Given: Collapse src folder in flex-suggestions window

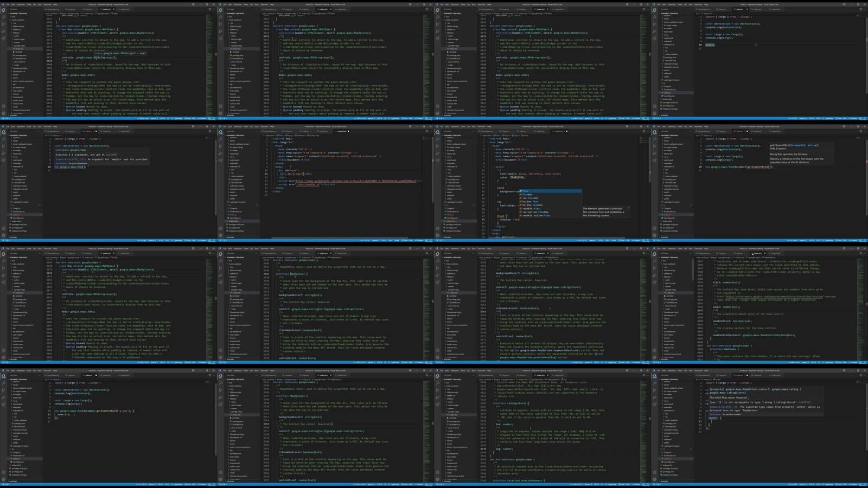Looking at the screenshot, I should [447, 205].
